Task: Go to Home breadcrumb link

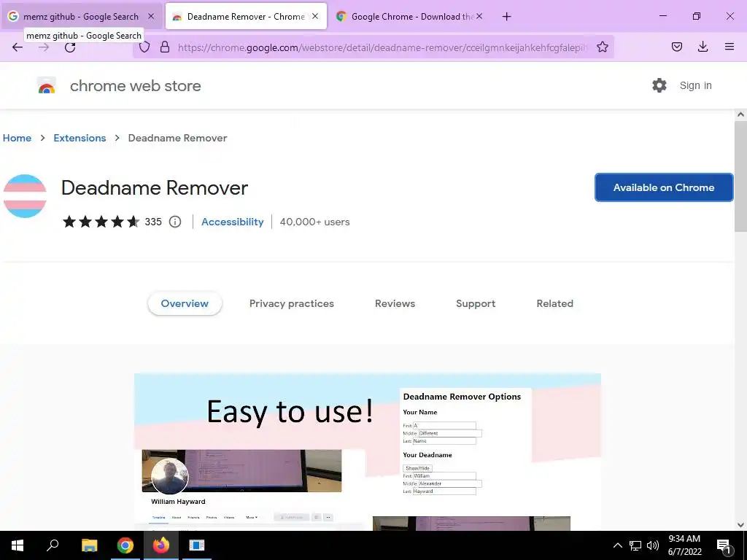Action: (18, 138)
